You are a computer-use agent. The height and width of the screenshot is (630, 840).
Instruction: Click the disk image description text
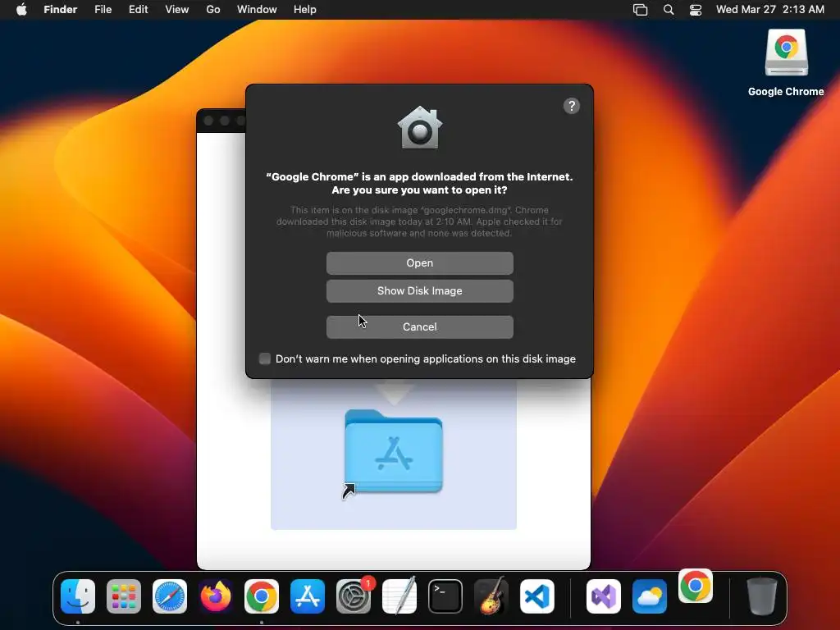(x=419, y=221)
